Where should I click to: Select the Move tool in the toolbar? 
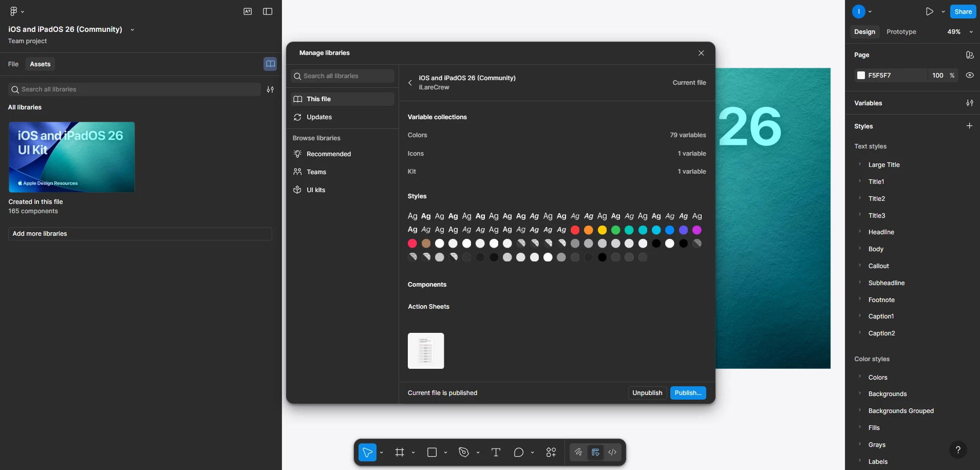(367, 453)
